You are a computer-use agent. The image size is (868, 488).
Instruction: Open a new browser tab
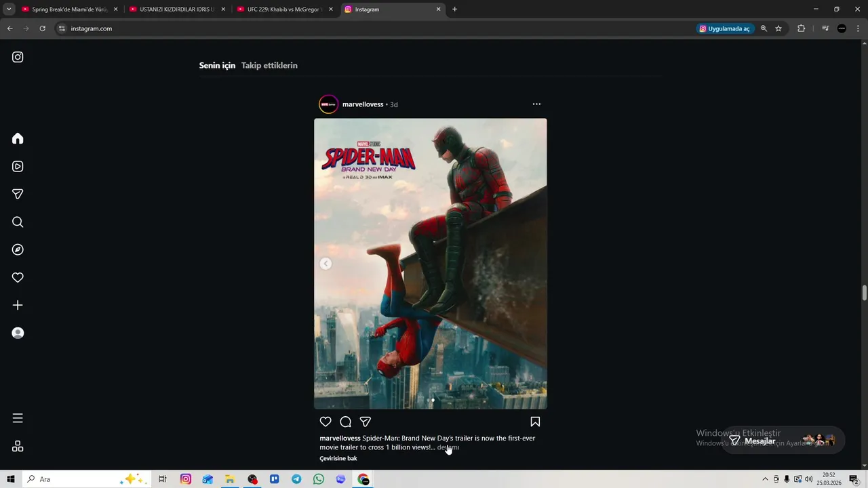coord(454,9)
